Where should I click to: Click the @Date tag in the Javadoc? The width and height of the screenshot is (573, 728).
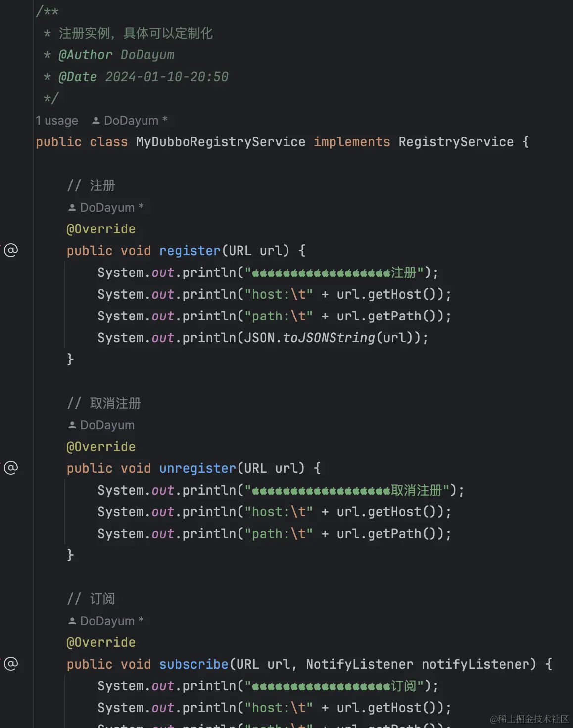click(x=78, y=77)
